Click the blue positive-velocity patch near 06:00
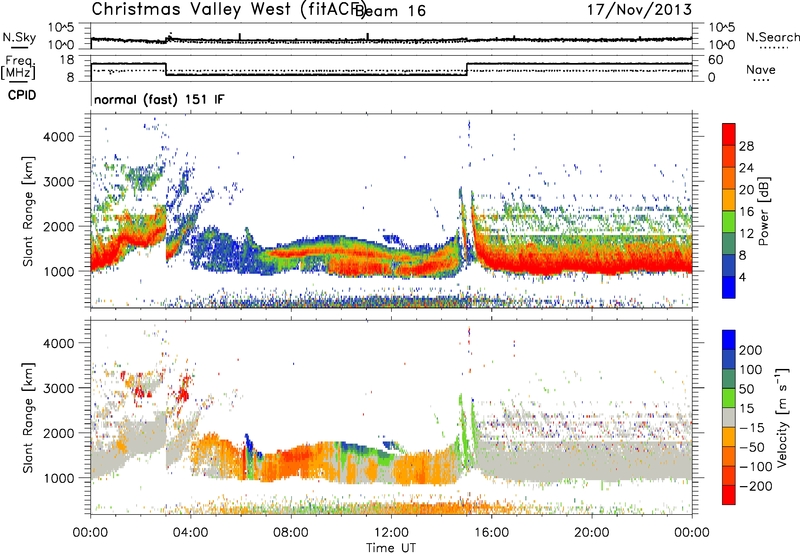 pyautogui.click(x=248, y=442)
